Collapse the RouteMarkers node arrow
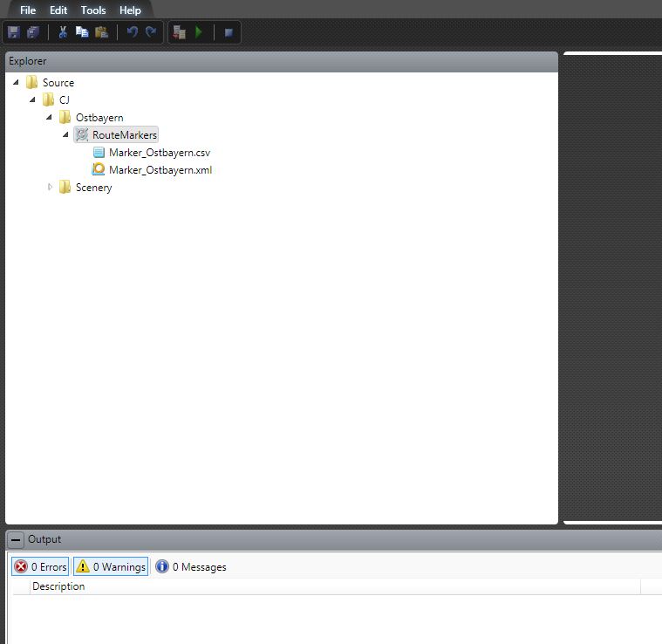The image size is (662, 644). point(65,134)
